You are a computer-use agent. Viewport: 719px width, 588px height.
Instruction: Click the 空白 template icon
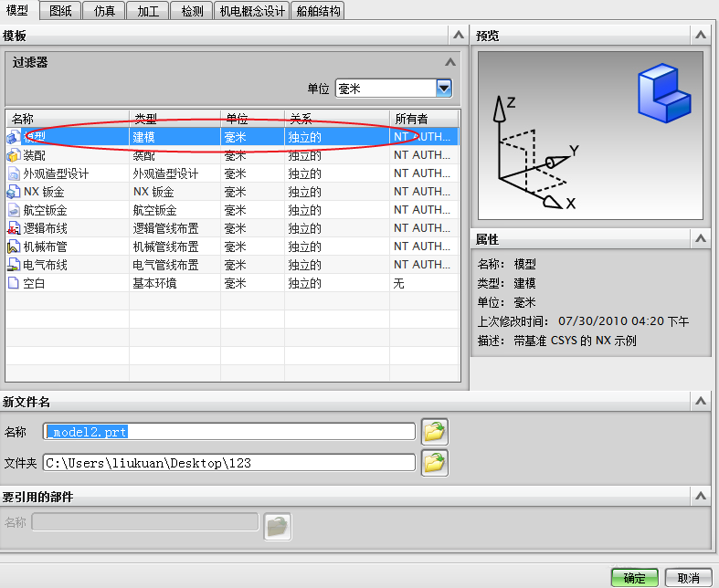14,283
